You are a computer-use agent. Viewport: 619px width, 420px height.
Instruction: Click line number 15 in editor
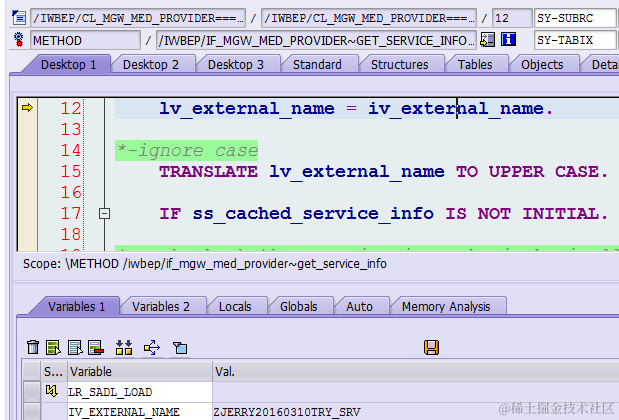pyautogui.click(x=71, y=171)
